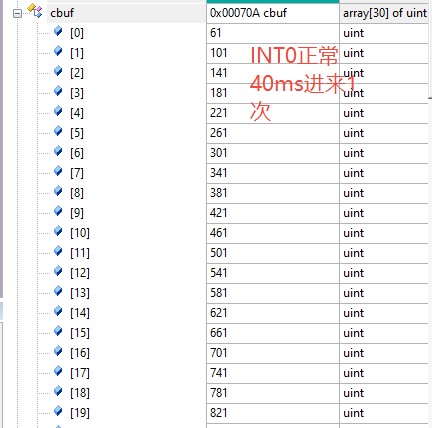Select array element label [19]
The image size is (432, 428).
click(80, 413)
